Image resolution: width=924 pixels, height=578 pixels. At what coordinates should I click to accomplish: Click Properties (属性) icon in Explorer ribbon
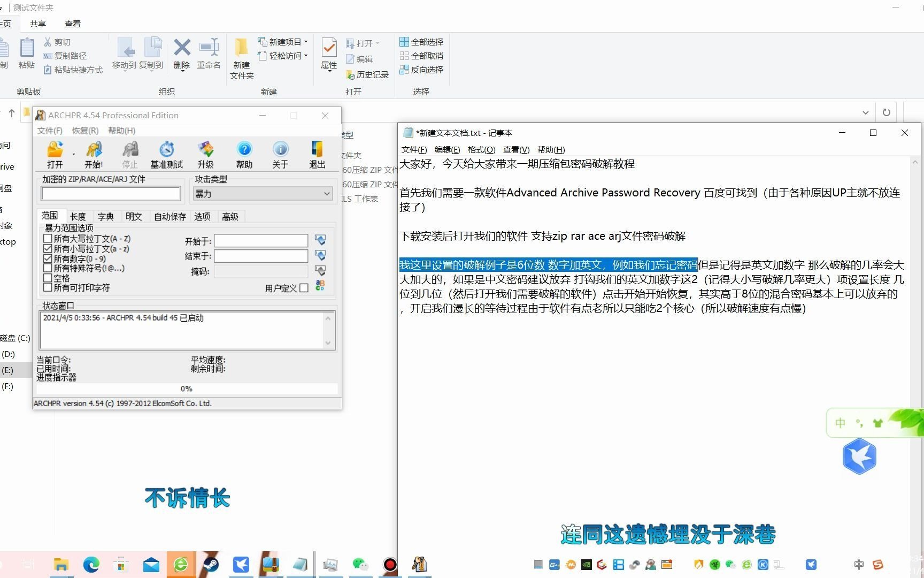[x=329, y=54]
